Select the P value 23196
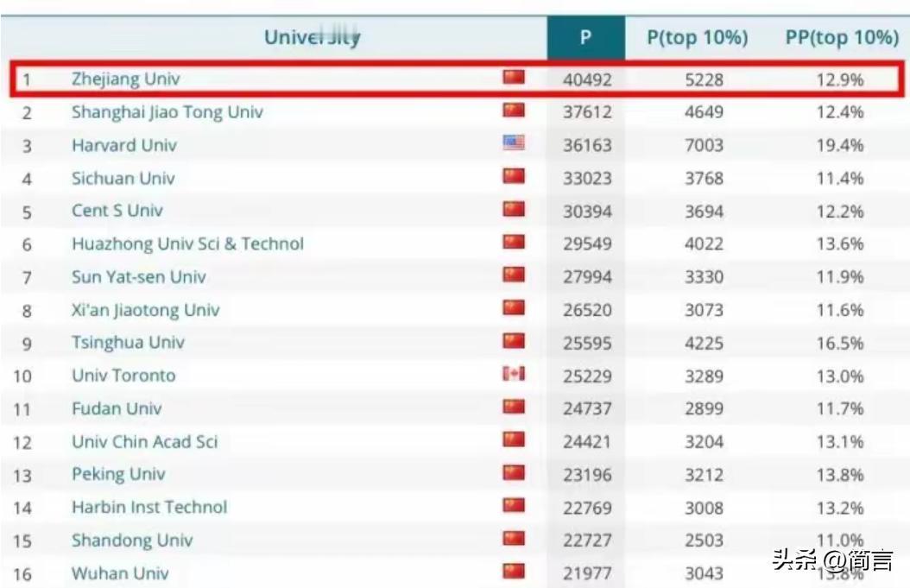The height and width of the screenshot is (588, 910). coord(587,475)
